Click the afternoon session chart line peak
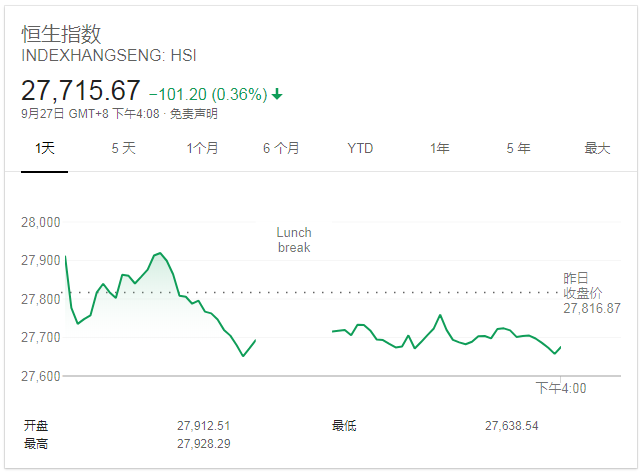This screenshot has width=642, height=472. pyautogui.click(x=441, y=315)
